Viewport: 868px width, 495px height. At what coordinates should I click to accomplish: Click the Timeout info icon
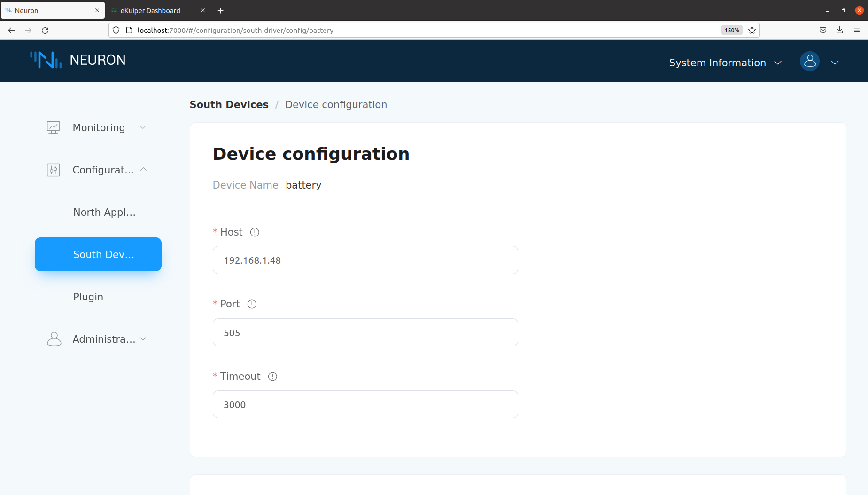tap(272, 377)
